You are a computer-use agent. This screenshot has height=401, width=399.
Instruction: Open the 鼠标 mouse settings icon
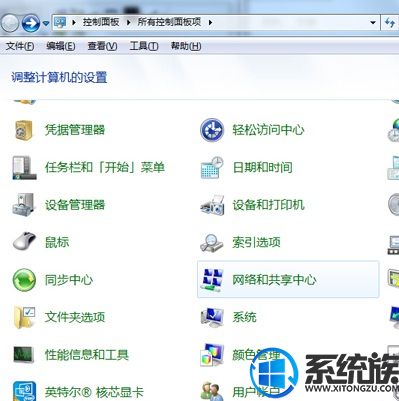pyautogui.click(x=24, y=241)
